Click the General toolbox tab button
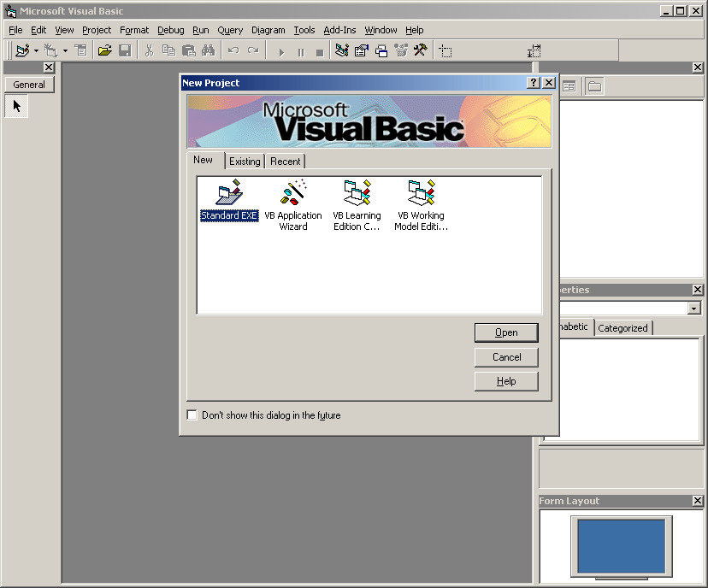 point(29,85)
